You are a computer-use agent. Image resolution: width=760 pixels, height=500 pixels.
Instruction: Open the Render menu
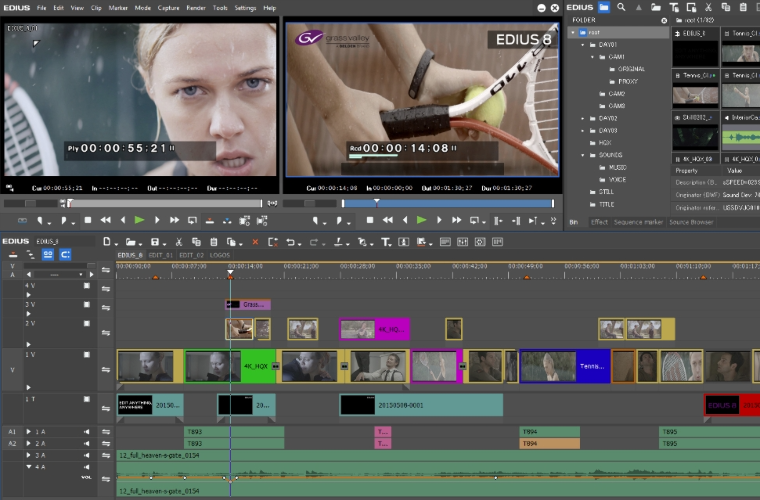195,7
